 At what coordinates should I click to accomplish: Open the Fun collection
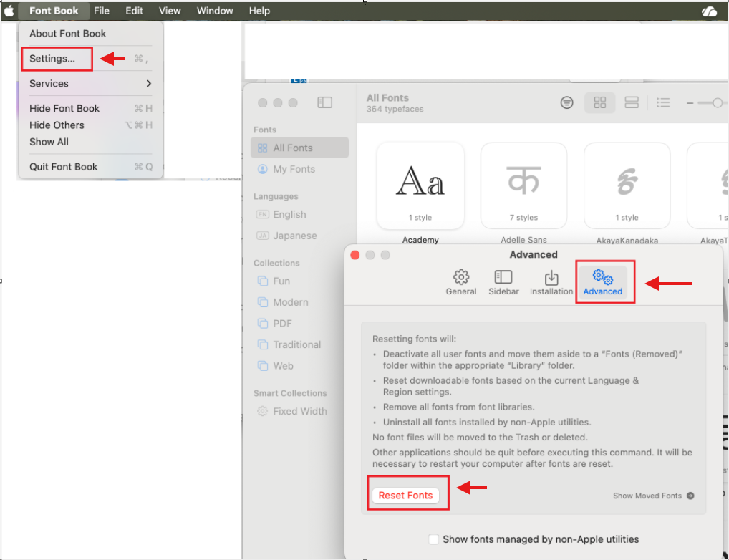point(299,281)
